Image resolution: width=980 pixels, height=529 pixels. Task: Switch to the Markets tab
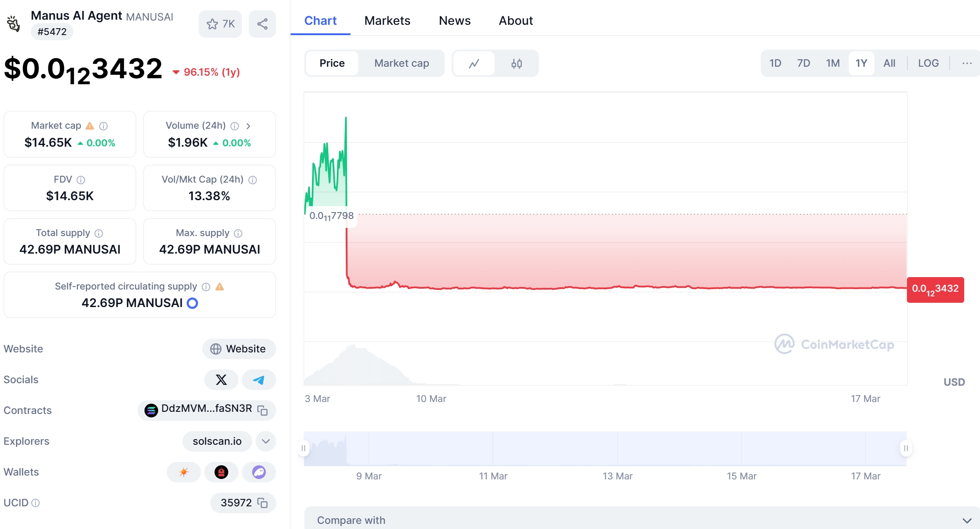[x=386, y=20]
